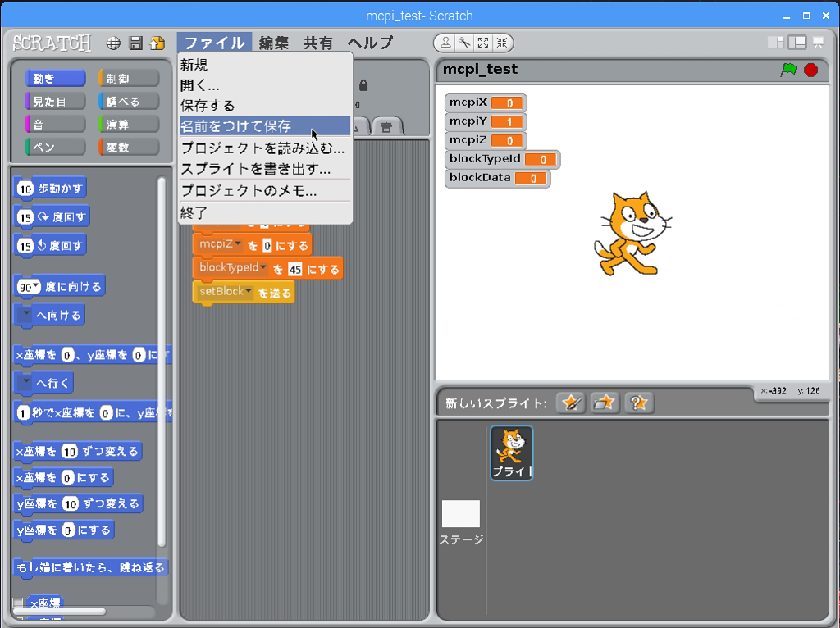Select the 音 block category
Viewport: 840px width, 628px height.
click(x=55, y=125)
